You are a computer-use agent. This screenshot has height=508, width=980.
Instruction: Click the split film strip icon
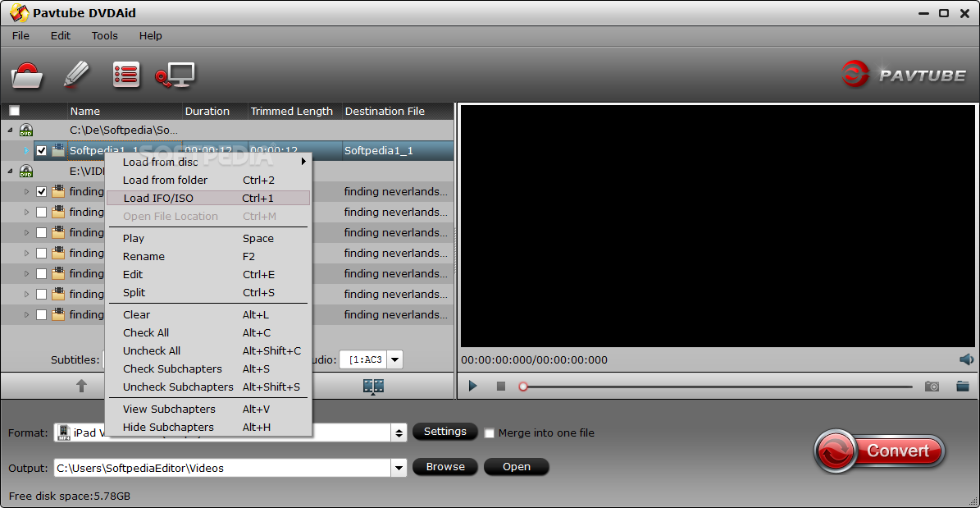(x=373, y=386)
